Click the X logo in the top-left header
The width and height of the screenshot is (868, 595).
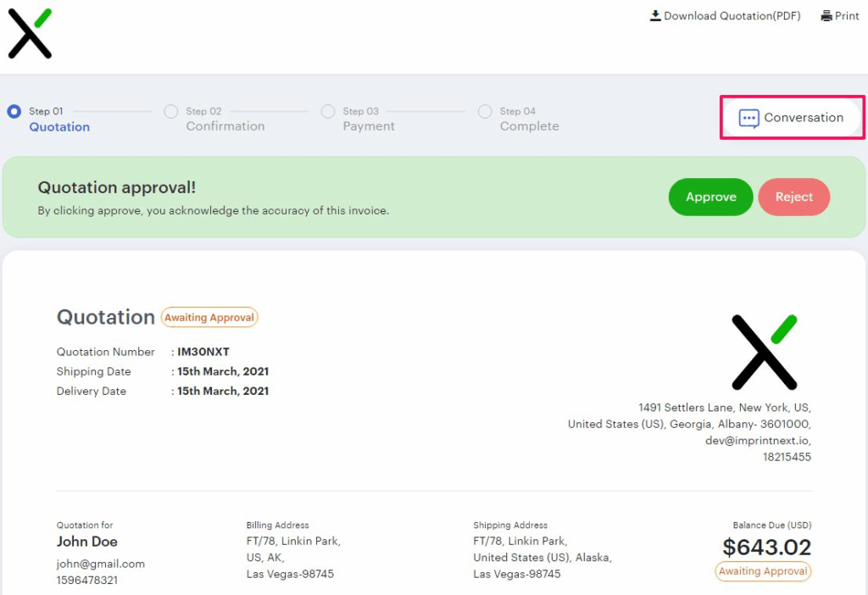(30, 34)
